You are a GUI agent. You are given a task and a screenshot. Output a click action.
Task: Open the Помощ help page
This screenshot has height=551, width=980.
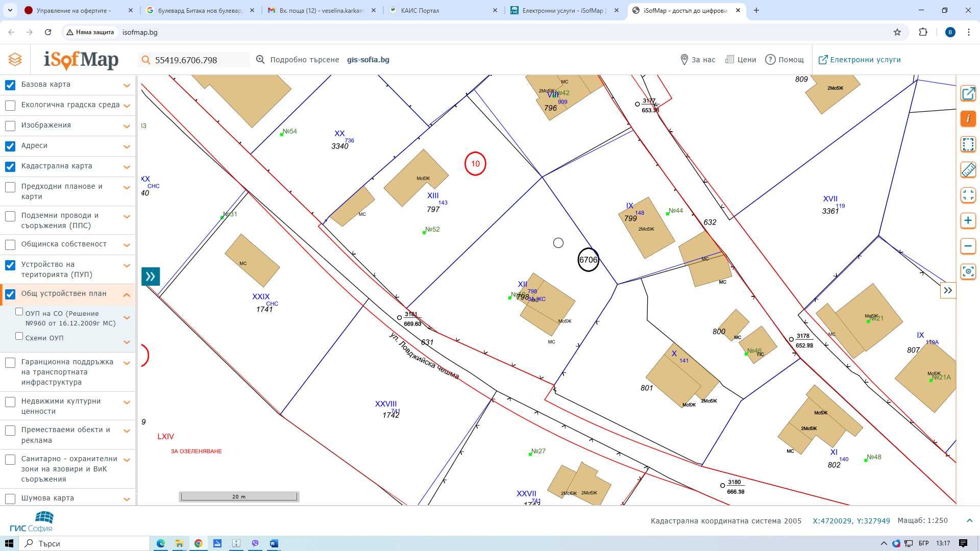[785, 60]
